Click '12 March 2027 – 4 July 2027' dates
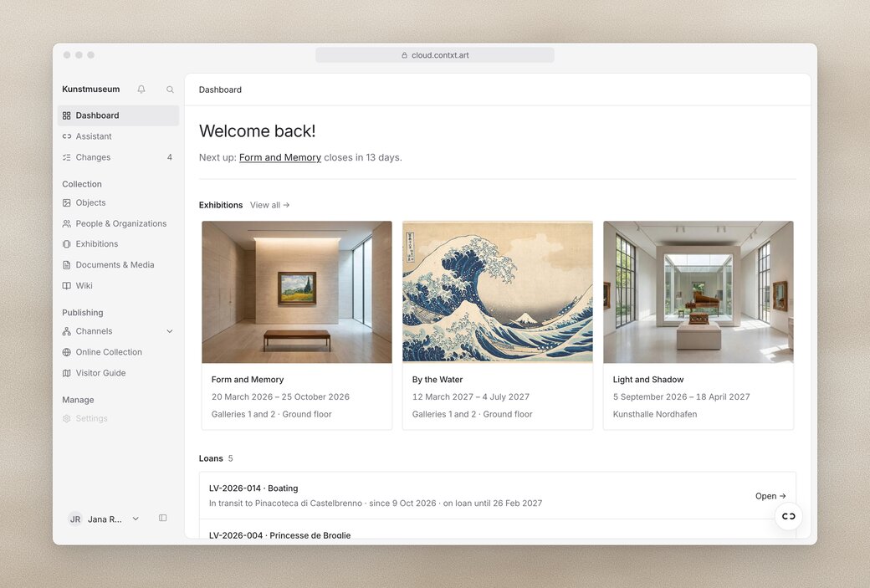 click(x=470, y=397)
